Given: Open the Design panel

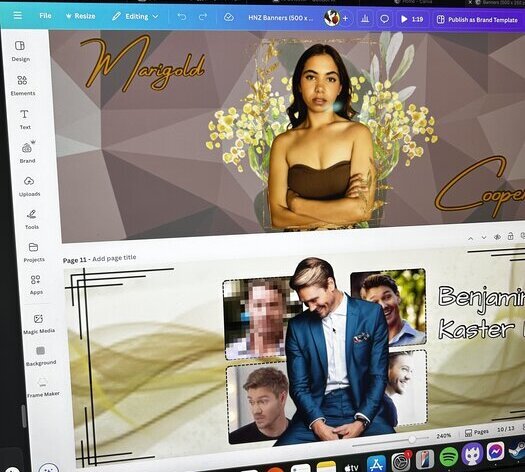Looking at the screenshot, I should 20,51.
